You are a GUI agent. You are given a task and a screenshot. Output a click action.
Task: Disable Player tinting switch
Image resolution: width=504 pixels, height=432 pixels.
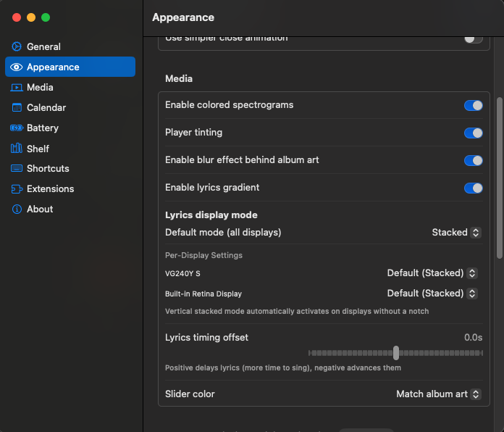click(x=473, y=133)
